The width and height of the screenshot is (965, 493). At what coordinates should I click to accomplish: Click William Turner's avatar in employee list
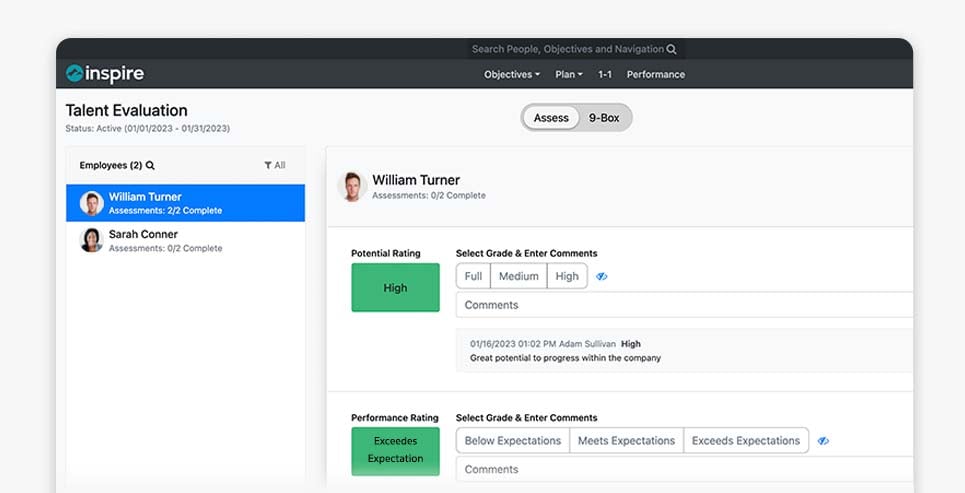[92, 203]
